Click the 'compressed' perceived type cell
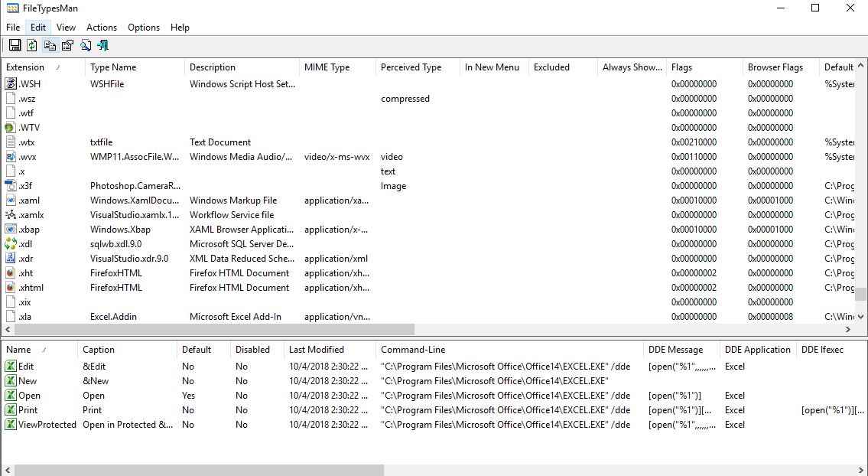The height and width of the screenshot is (476, 868). pyautogui.click(x=405, y=99)
